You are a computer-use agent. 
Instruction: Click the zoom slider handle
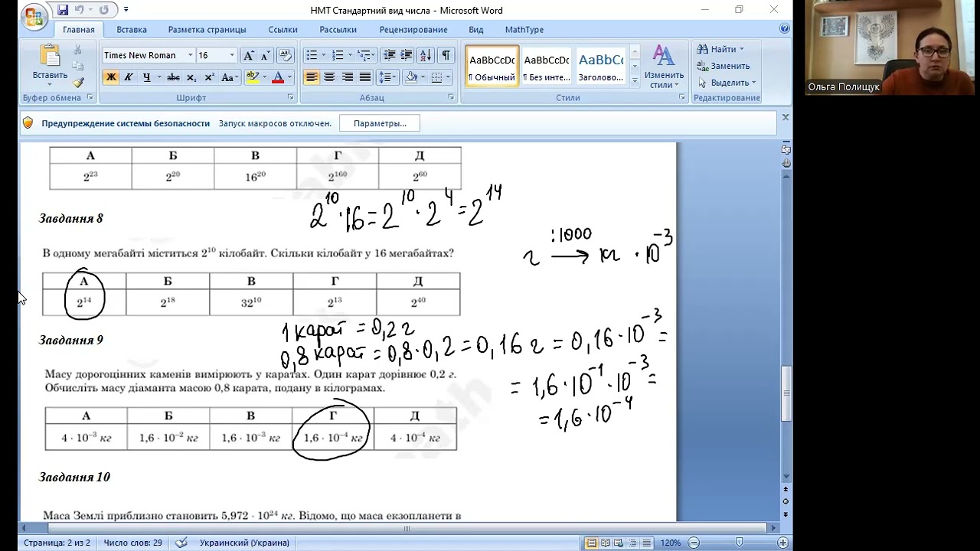pos(739,543)
